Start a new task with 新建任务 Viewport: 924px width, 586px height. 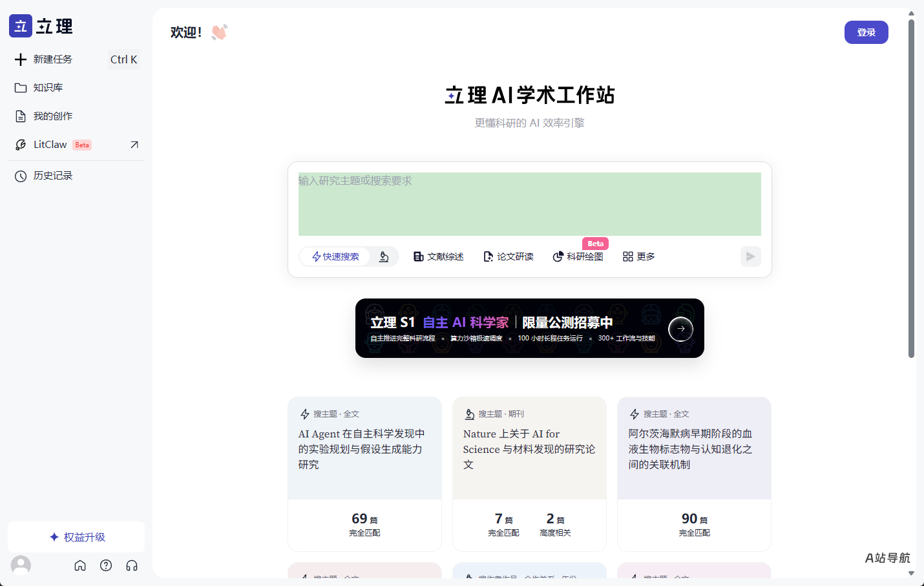pos(76,59)
